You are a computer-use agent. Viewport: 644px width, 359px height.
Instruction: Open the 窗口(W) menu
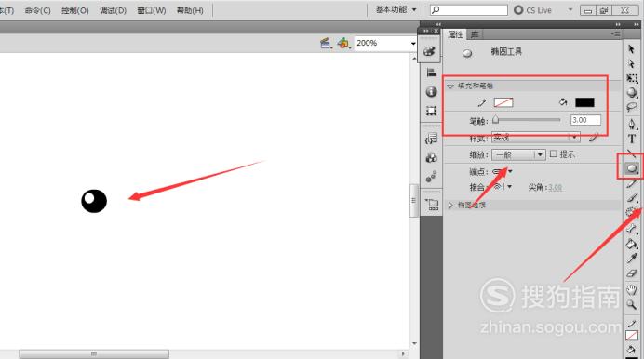coord(152,10)
